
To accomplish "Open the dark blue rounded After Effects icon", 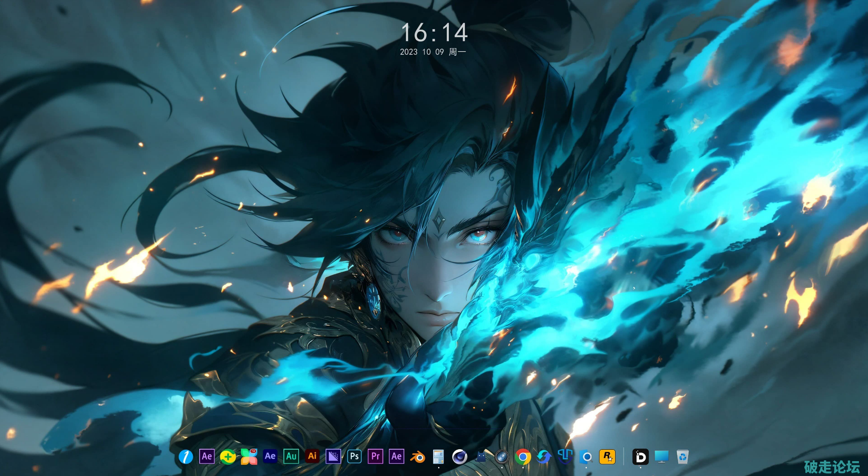I will (270, 456).
